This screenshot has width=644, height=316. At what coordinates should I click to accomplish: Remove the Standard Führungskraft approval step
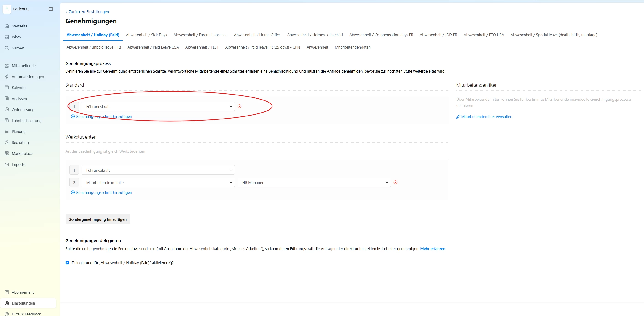(x=240, y=106)
